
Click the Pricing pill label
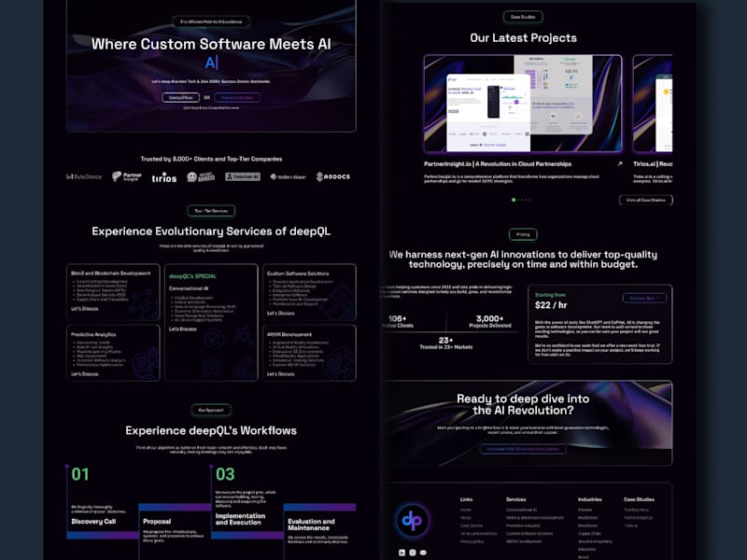coord(523,234)
